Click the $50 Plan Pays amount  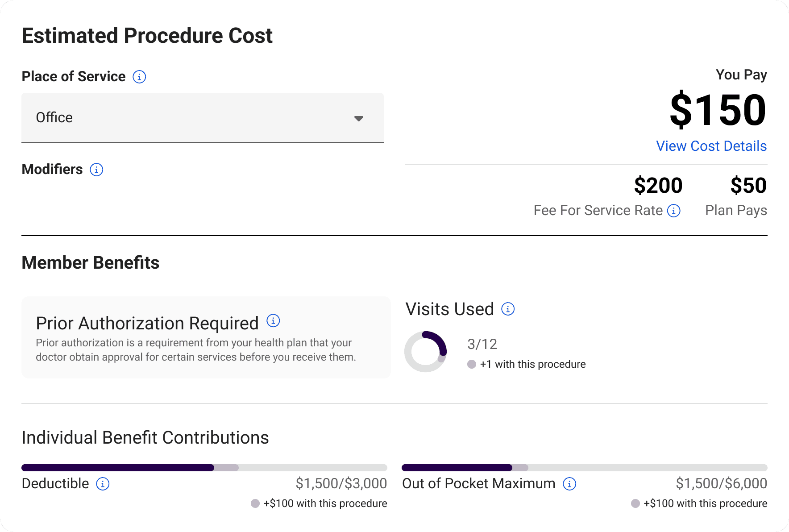click(748, 185)
